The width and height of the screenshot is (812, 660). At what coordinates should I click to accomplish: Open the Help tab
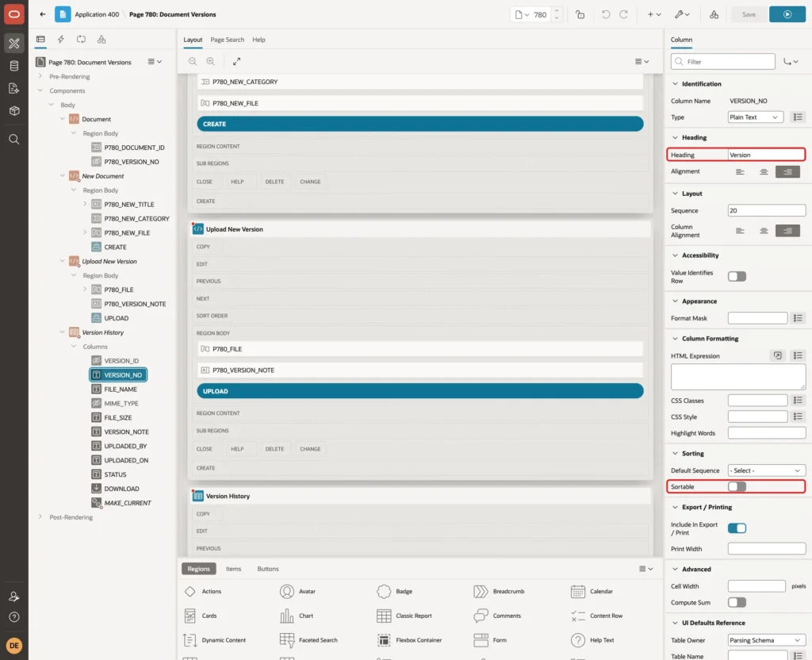[259, 40]
